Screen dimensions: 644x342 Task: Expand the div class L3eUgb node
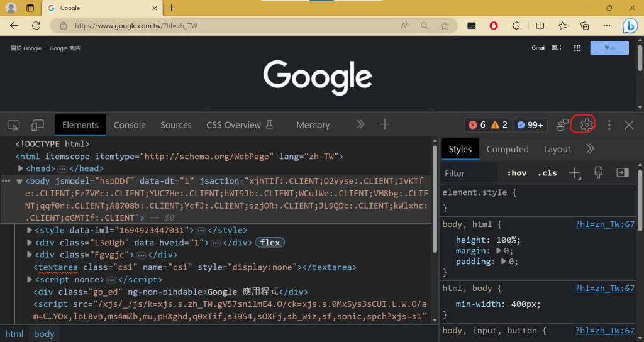pos(29,242)
